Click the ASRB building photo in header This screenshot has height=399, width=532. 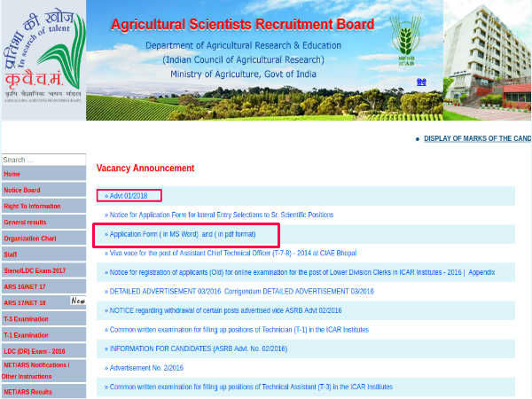pos(487,60)
